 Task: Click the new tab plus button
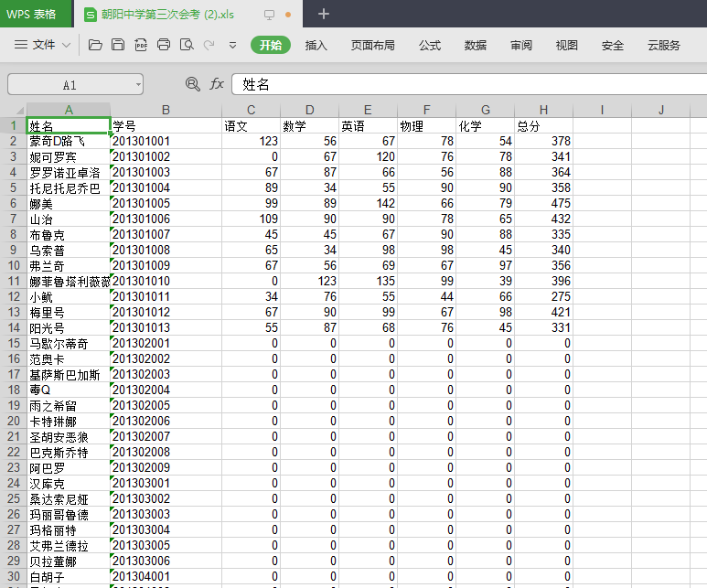[323, 14]
